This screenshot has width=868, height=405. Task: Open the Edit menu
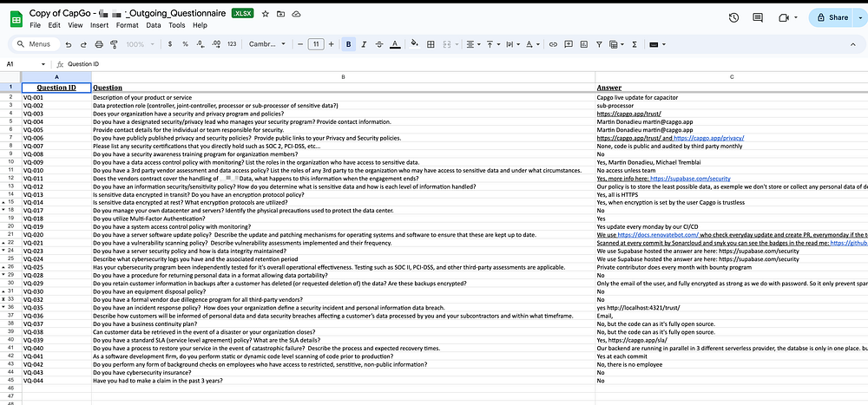point(54,25)
